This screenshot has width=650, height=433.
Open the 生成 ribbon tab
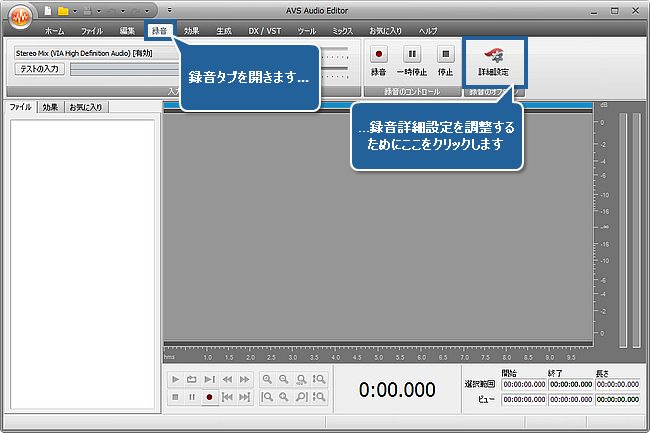pos(224,31)
